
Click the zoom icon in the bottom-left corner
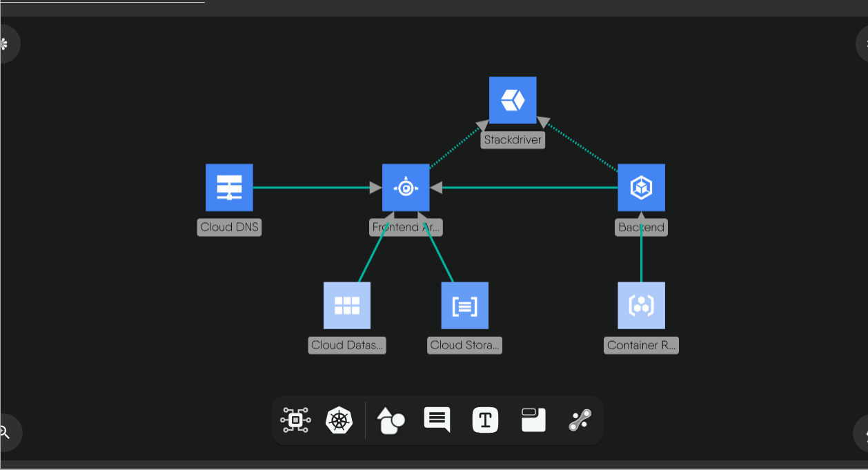6,433
